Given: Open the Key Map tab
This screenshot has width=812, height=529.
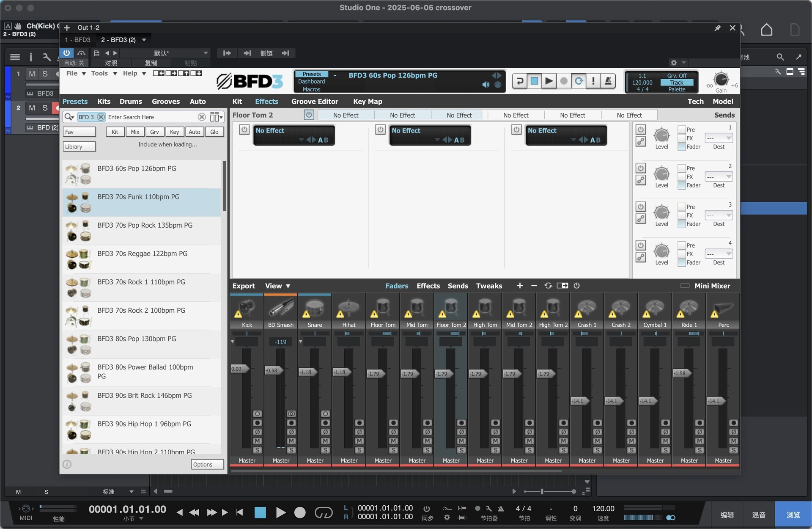Looking at the screenshot, I should point(368,101).
